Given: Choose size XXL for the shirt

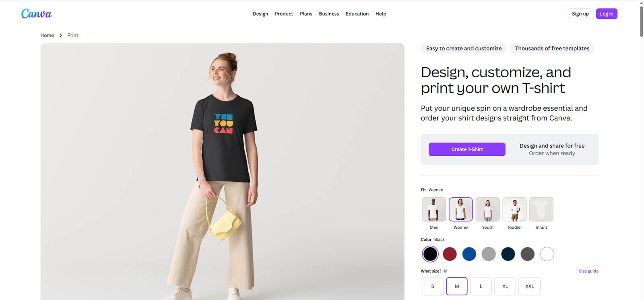Looking at the screenshot, I should coord(529,286).
